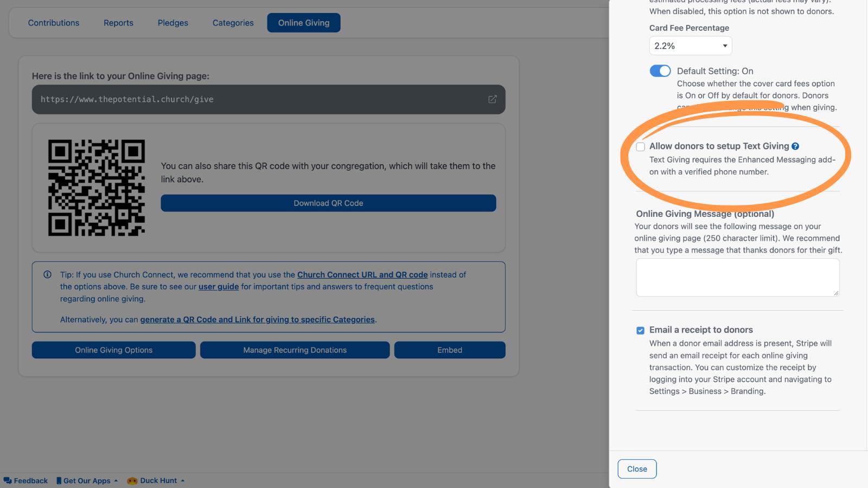Focus the Online Giving Message text box

738,278
